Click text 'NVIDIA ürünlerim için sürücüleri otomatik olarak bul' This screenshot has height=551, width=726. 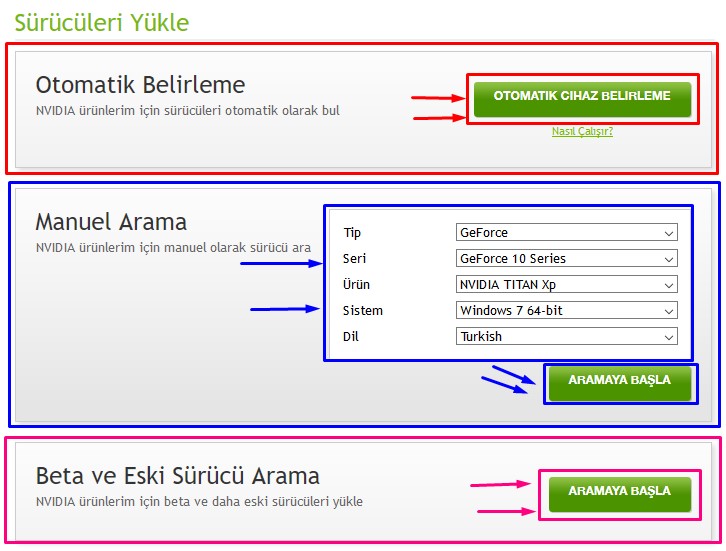click(x=188, y=111)
